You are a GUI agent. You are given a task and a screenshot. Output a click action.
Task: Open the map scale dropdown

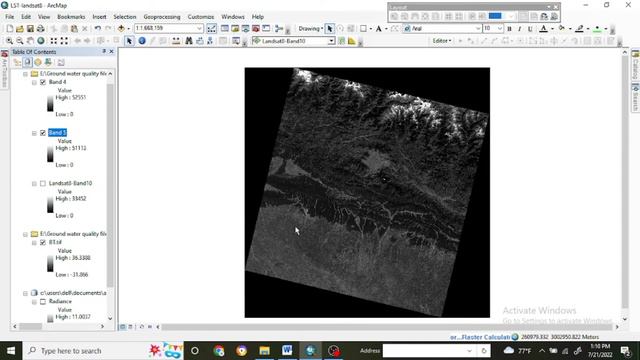point(199,29)
